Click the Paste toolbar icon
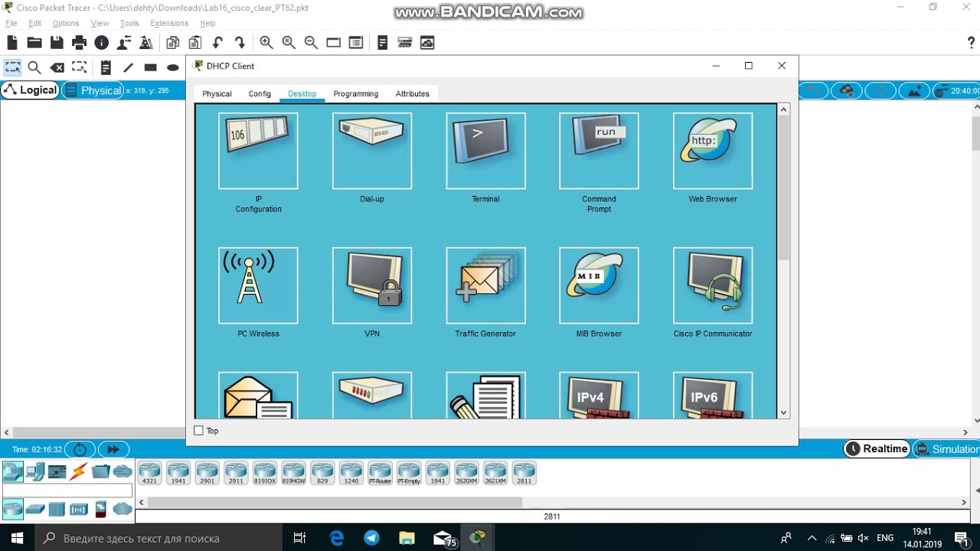980x551 pixels. (x=195, y=43)
